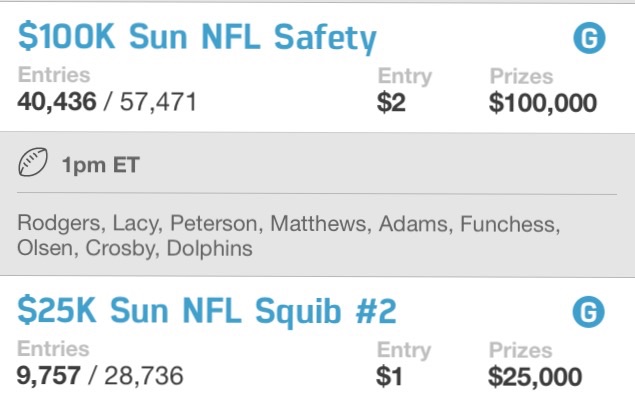Image resolution: width=635 pixels, height=402 pixels.
Task: Click the 9,757 / 28,736 entries count
Action: [x=100, y=376]
